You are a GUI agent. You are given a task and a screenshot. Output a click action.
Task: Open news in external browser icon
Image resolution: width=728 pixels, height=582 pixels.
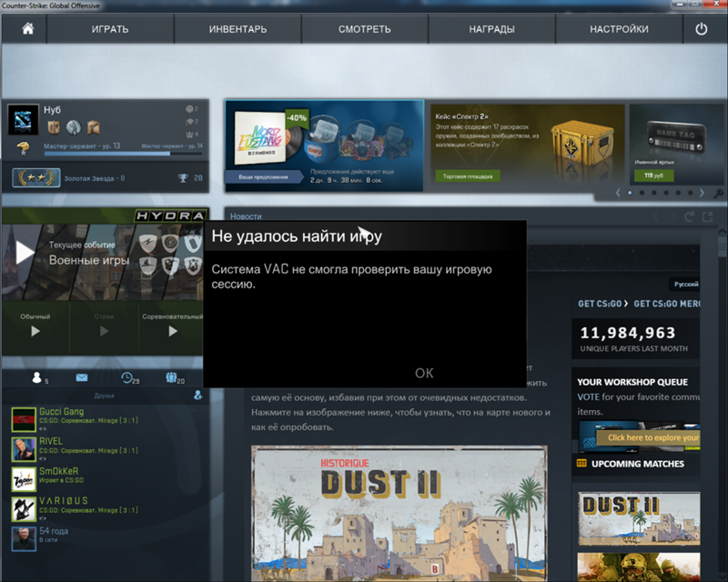coord(708,216)
